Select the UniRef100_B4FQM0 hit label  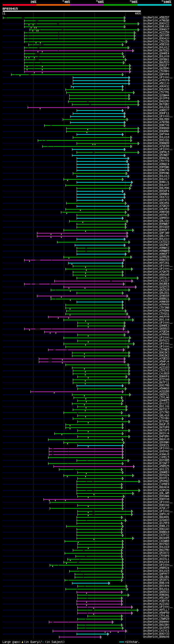(156, 436)
